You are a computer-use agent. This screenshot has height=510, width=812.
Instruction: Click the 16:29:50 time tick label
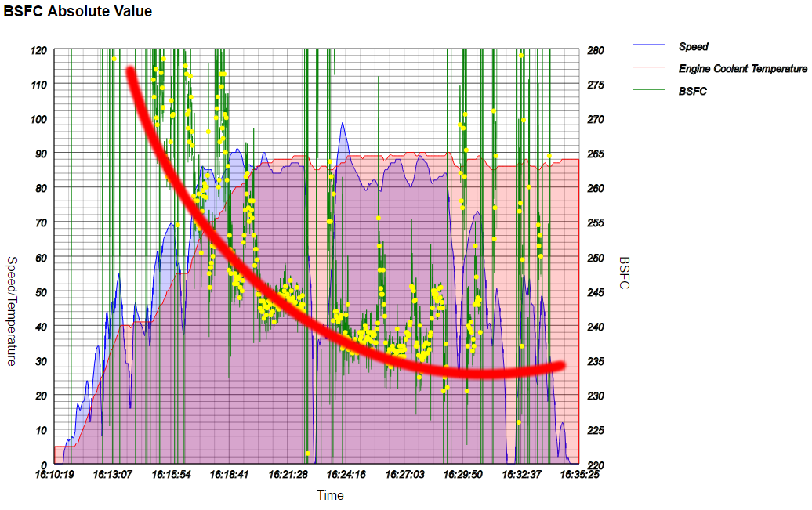462,474
